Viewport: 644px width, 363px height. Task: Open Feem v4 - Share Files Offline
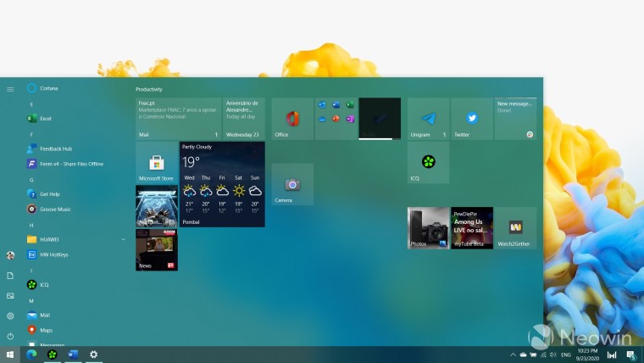pyautogui.click(x=65, y=164)
